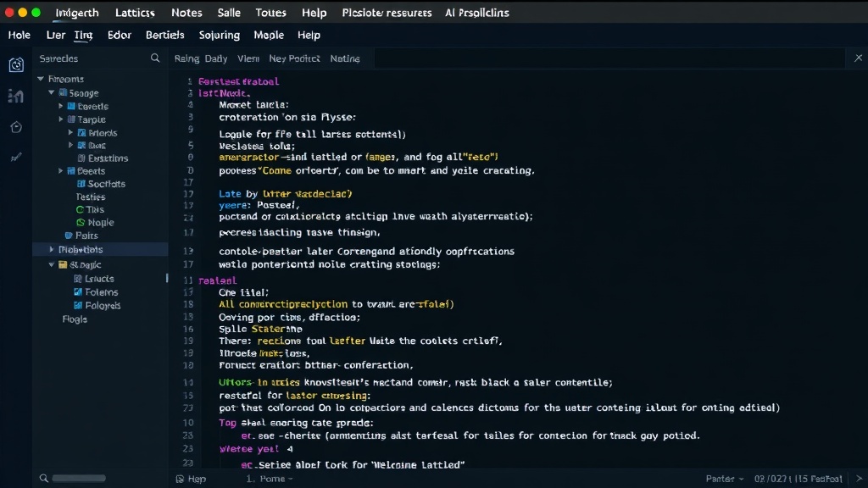Click the magnifier icon in the bottom-left status bar

tap(44, 478)
